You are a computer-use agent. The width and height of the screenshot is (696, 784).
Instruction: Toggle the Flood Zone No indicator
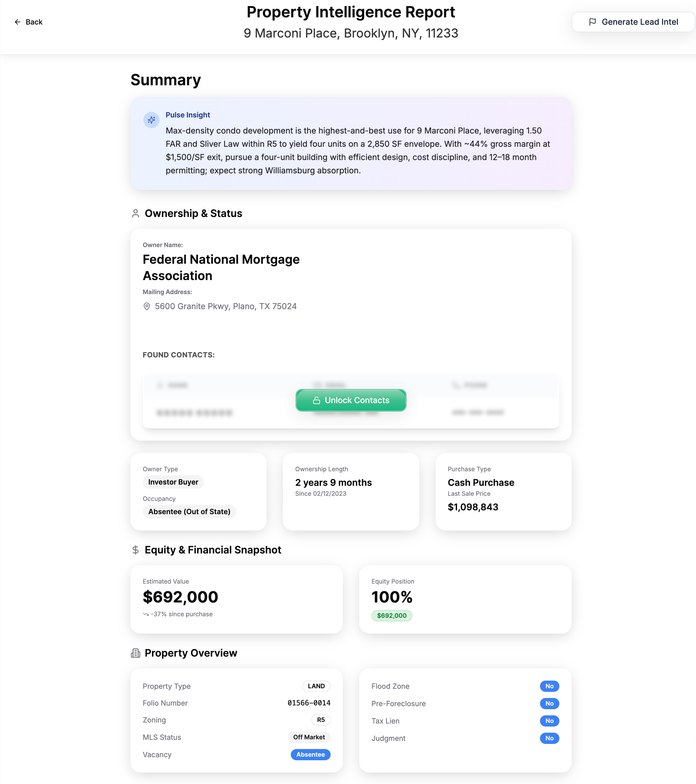pyautogui.click(x=549, y=686)
